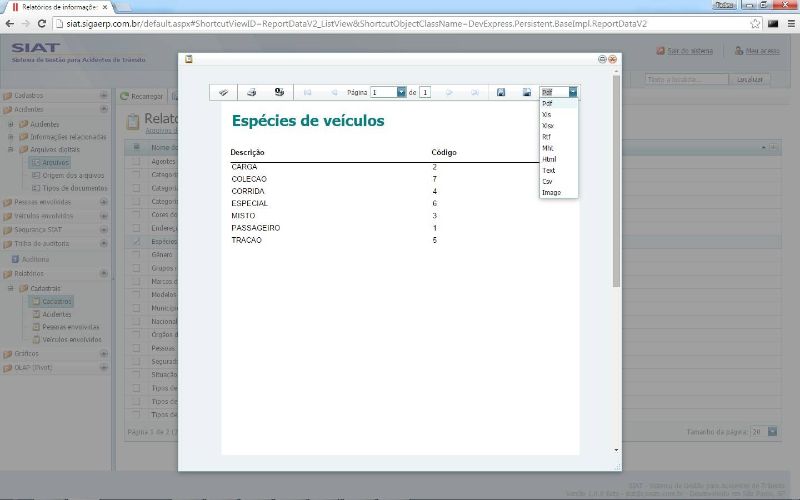
Task: Open the Auditoria sidebar item
Action: (35, 259)
